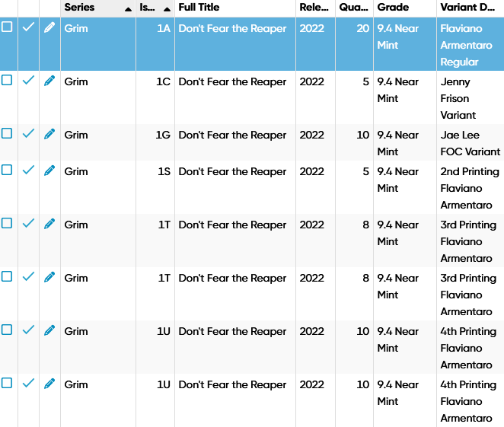Viewport: 504px width, 427px height.
Task: Click the pencil edit icon for issue 1A
Action: 49,27
